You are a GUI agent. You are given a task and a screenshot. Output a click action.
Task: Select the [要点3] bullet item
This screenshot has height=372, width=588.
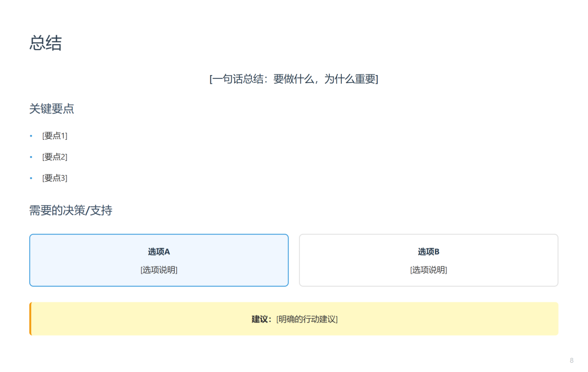[x=55, y=178]
